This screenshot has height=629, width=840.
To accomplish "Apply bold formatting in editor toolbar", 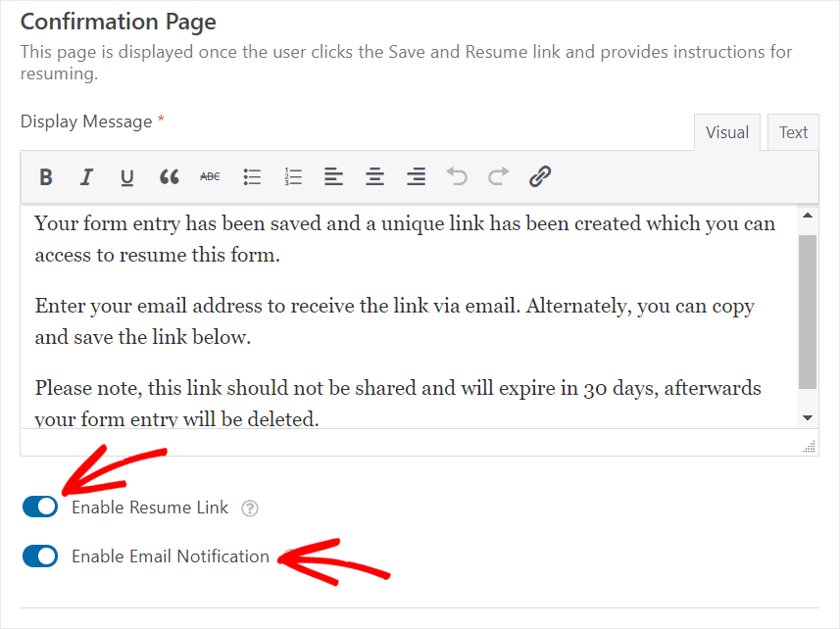I will [46, 176].
